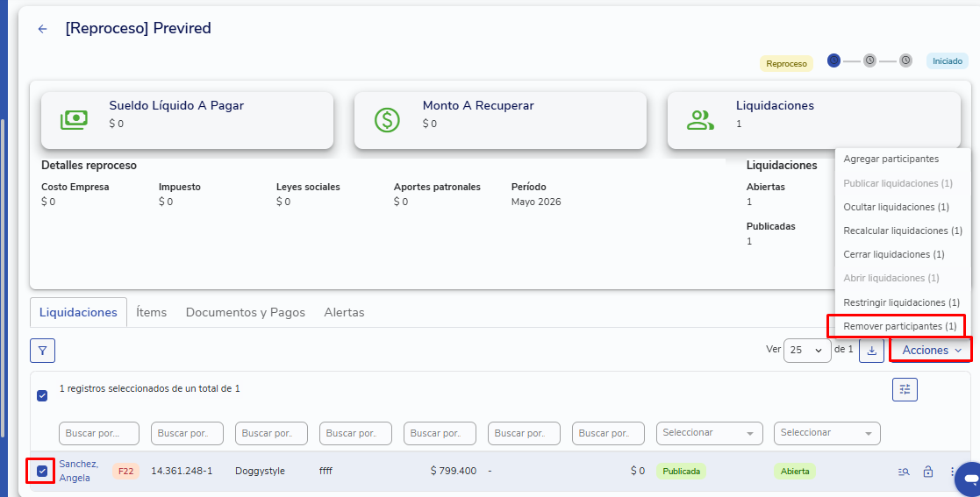
Task: Open the chat bubble widget
Action: coord(969,479)
